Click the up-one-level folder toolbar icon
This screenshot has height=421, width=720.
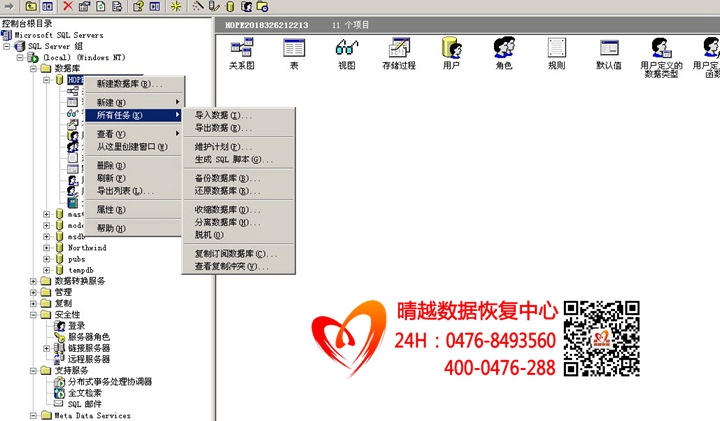(x=31, y=6)
